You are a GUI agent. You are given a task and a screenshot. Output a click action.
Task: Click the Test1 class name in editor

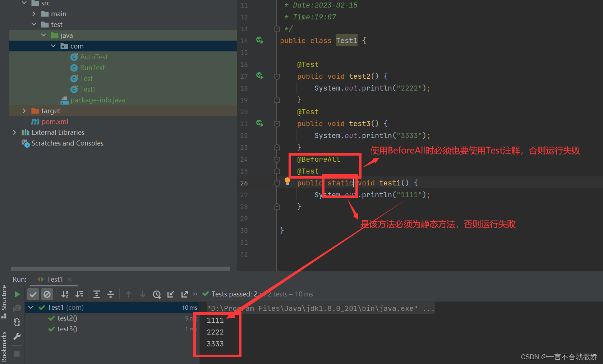tap(347, 41)
